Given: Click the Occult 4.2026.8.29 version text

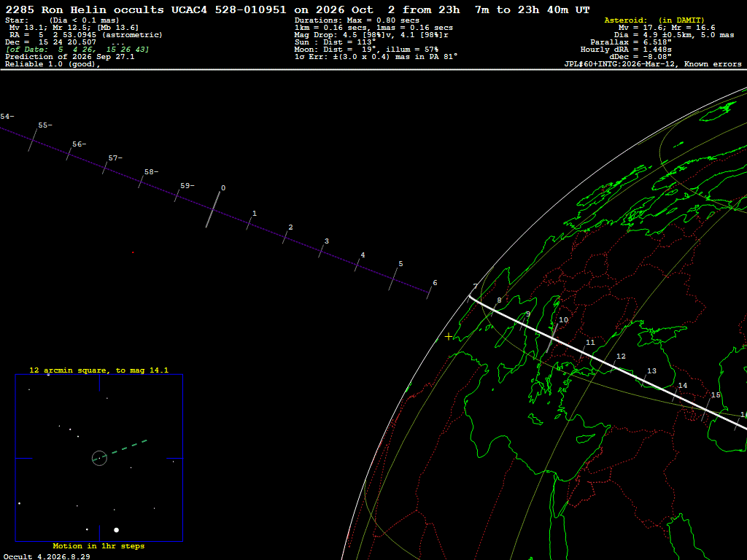Looking at the screenshot, I should (47, 556).
